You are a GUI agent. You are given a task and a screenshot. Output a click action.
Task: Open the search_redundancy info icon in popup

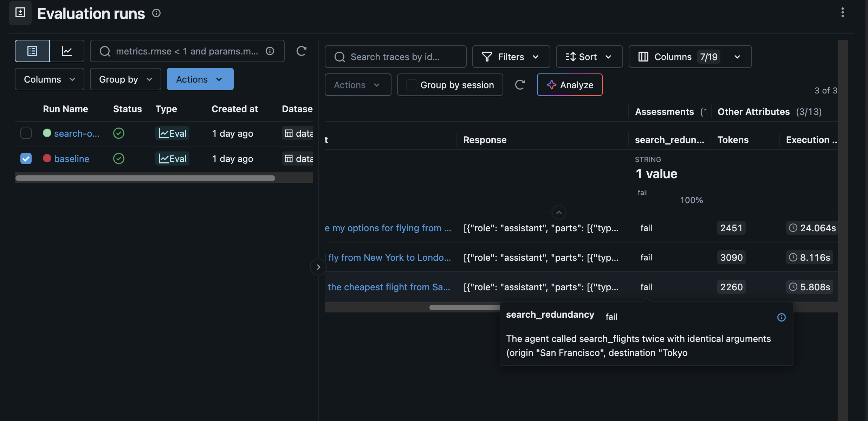pyautogui.click(x=781, y=317)
